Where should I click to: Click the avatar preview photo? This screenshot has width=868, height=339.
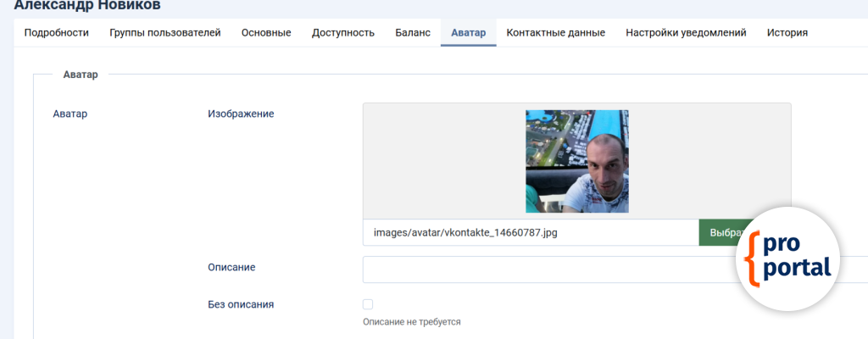tap(576, 161)
